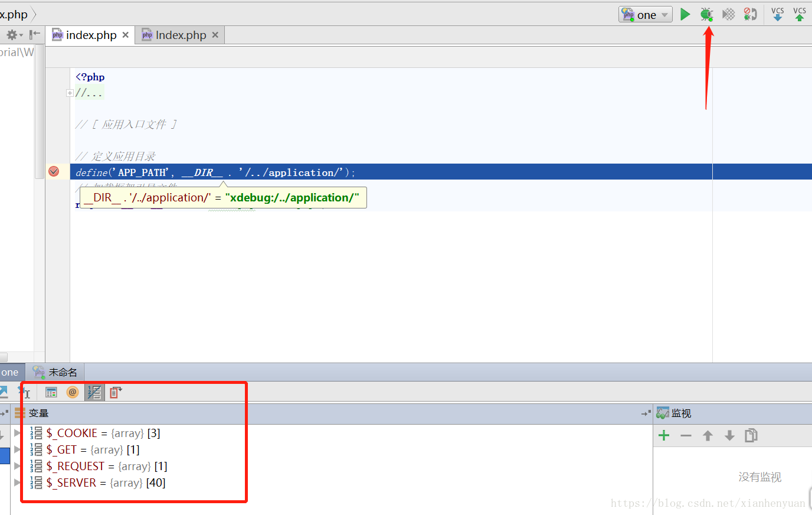The height and width of the screenshot is (515, 812).
Task: Toggle breakpoint on the define line
Action: (54, 171)
